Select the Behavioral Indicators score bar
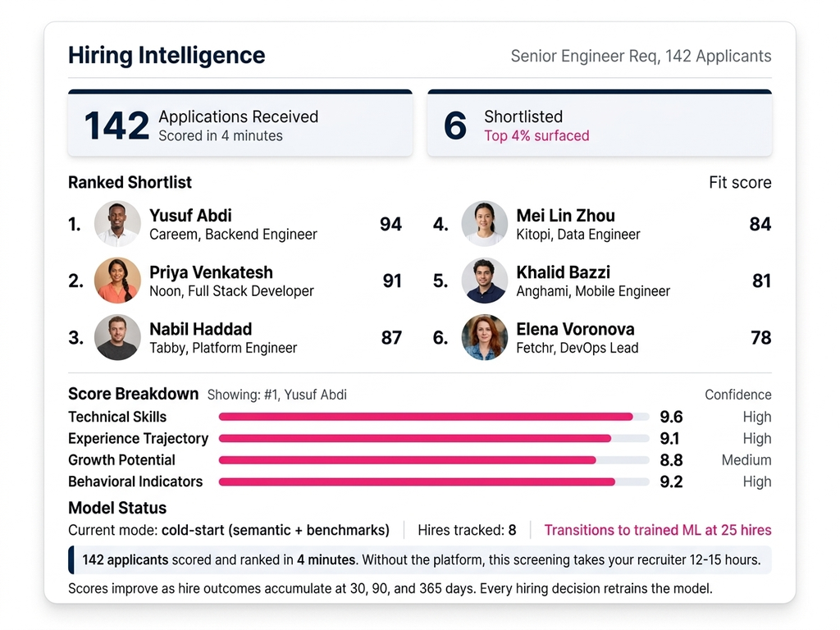Screen dimensions: 840x630 click(434, 482)
